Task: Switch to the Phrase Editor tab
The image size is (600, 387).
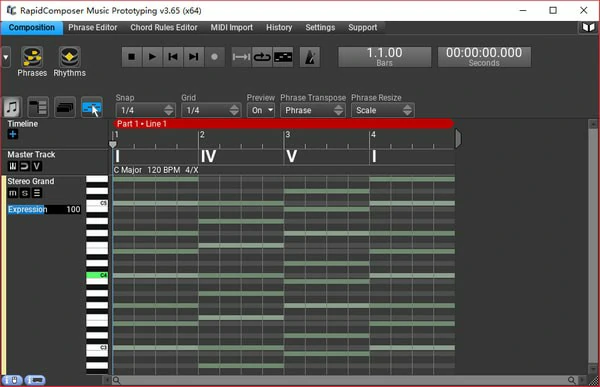Action: [x=93, y=28]
